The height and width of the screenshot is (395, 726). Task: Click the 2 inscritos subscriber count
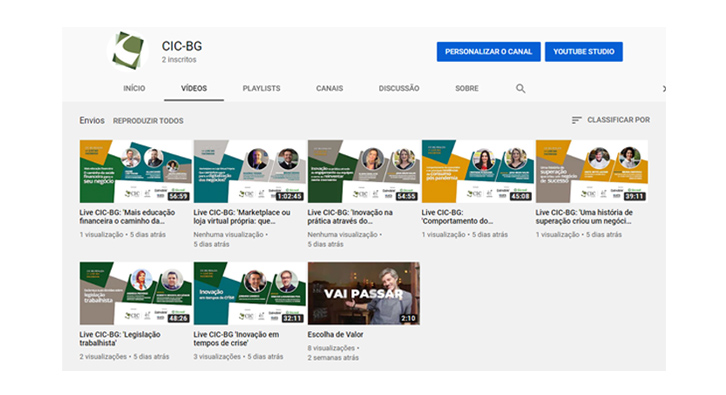coord(179,60)
